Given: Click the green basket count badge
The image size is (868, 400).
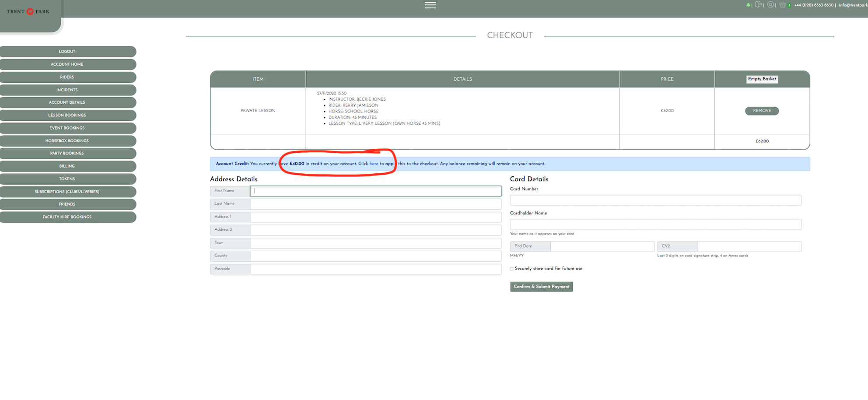Looking at the screenshot, I should tap(789, 5).
